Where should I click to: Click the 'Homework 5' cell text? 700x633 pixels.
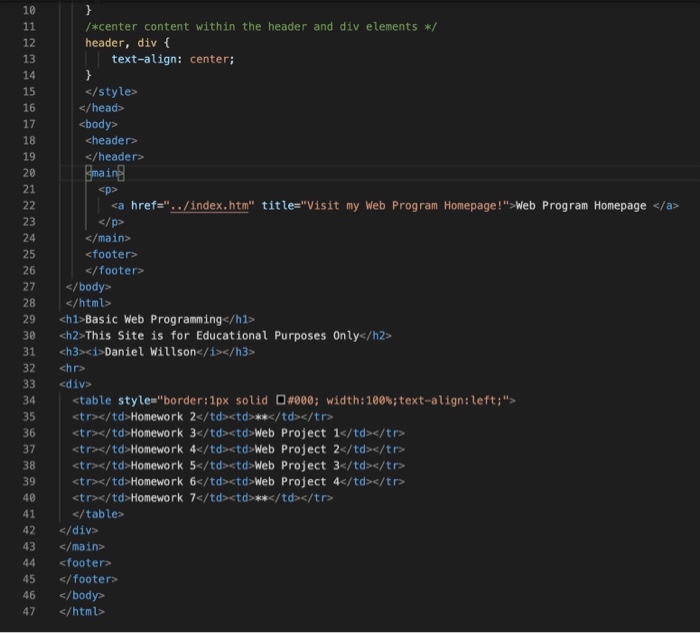click(163, 466)
